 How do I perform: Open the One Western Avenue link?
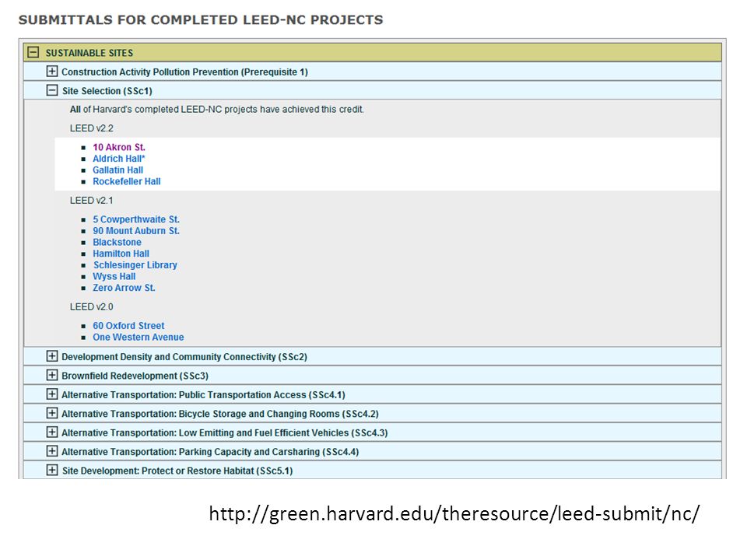139,338
